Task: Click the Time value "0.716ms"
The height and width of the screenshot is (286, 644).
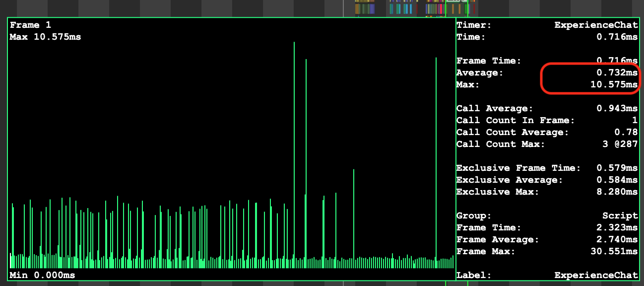Action: [617, 37]
